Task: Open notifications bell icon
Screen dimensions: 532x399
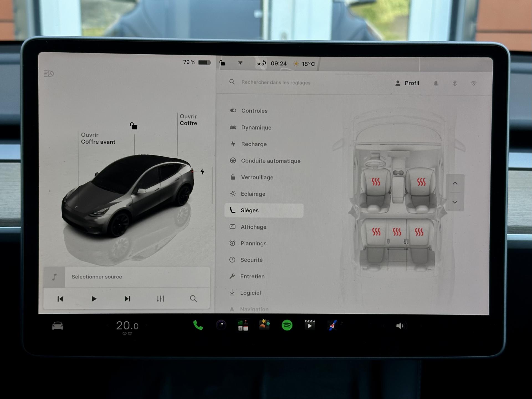Action: pos(436,83)
